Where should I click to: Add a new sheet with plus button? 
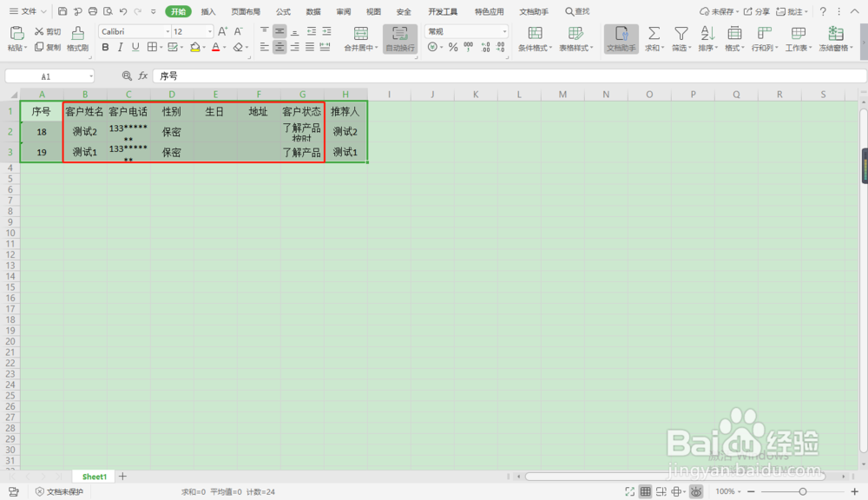click(123, 477)
